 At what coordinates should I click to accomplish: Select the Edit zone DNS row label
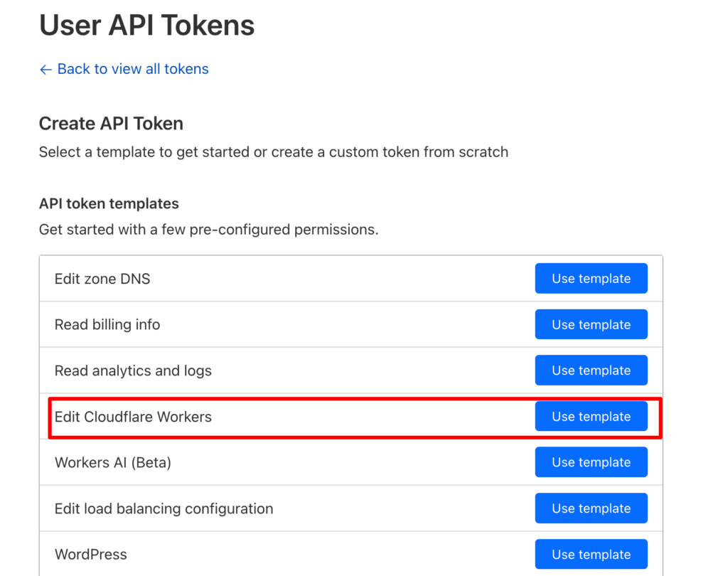pyautogui.click(x=102, y=279)
